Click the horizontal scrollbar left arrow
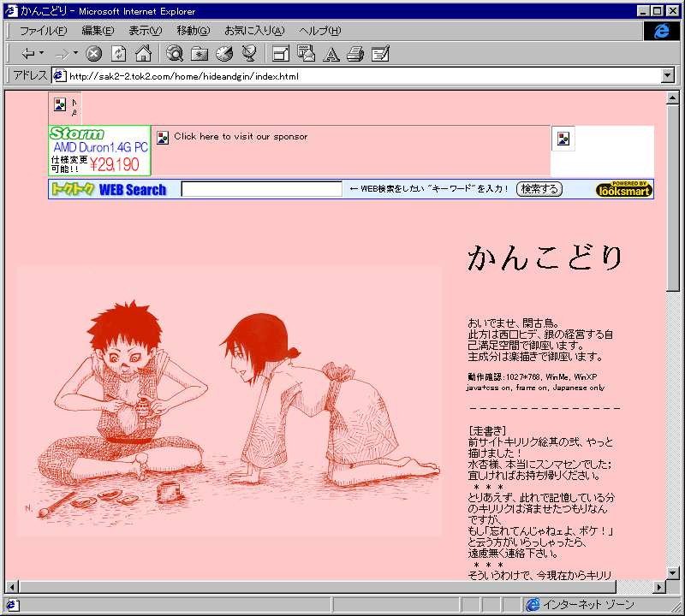The image size is (685, 616). point(12,587)
